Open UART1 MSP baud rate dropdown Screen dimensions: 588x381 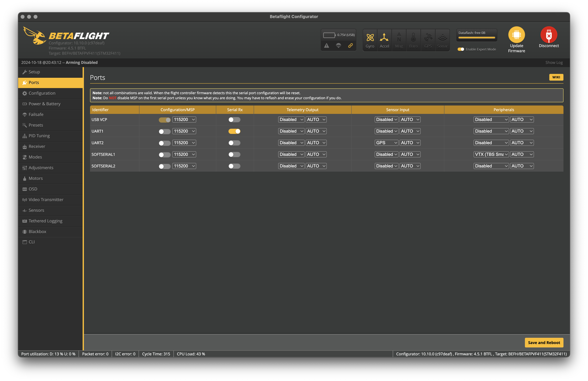tap(184, 131)
